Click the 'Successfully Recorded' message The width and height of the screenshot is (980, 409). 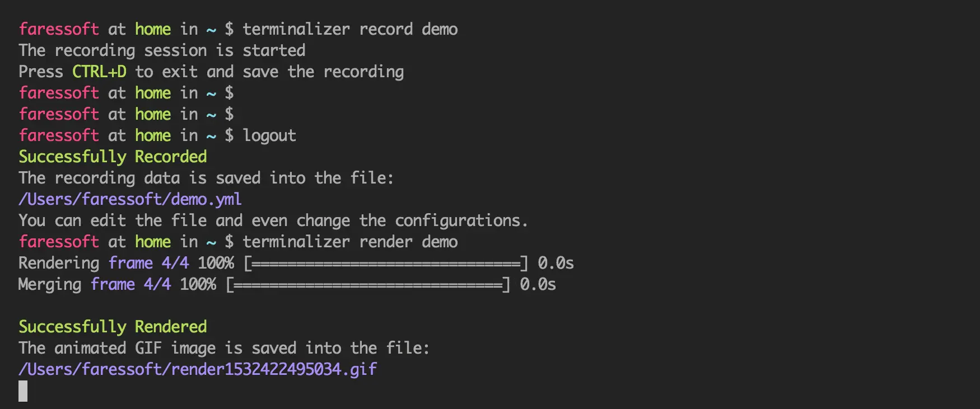113,157
